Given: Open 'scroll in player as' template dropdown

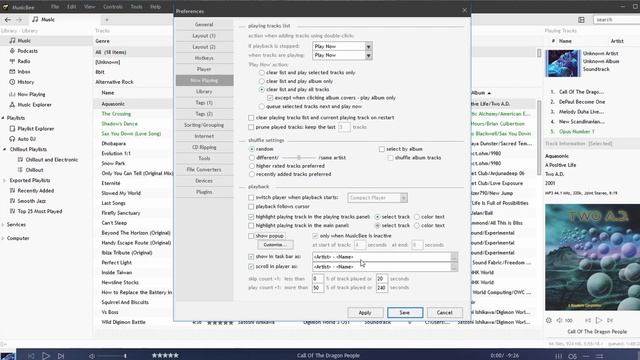Looking at the screenshot, I should tap(454, 267).
